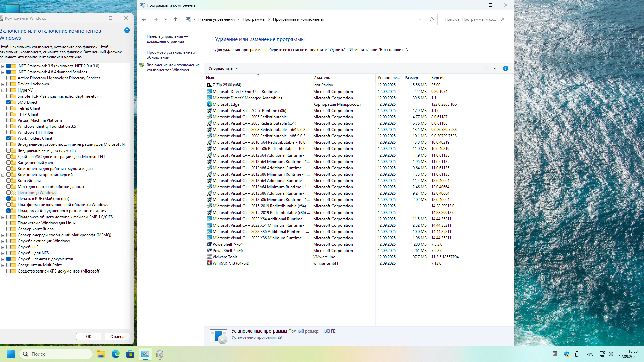Click the PowerShell 7-x64 icon
Image resolution: width=644 pixels, height=362 pixels.
pos(209,244)
